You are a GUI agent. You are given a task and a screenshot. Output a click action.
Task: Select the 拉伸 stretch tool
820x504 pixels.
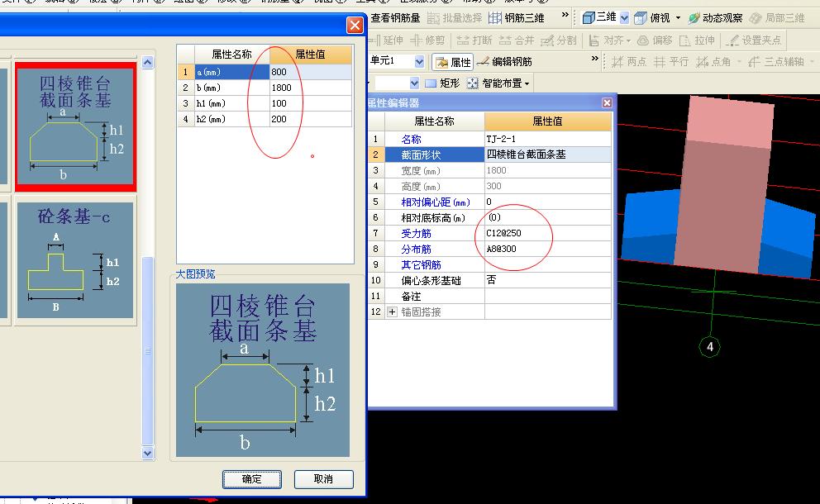pyautogui.click(x=697, y=40)
